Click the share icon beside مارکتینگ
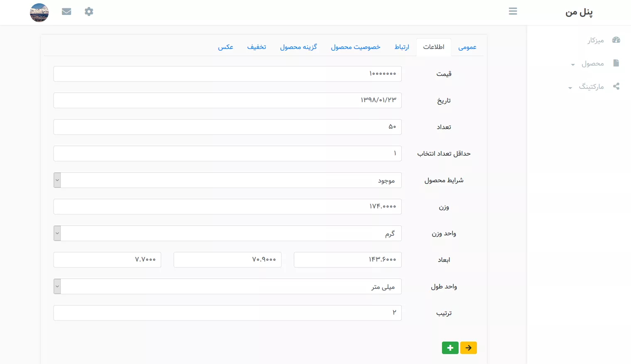This screenshot has height=364, width=631. tap(616, 86)
